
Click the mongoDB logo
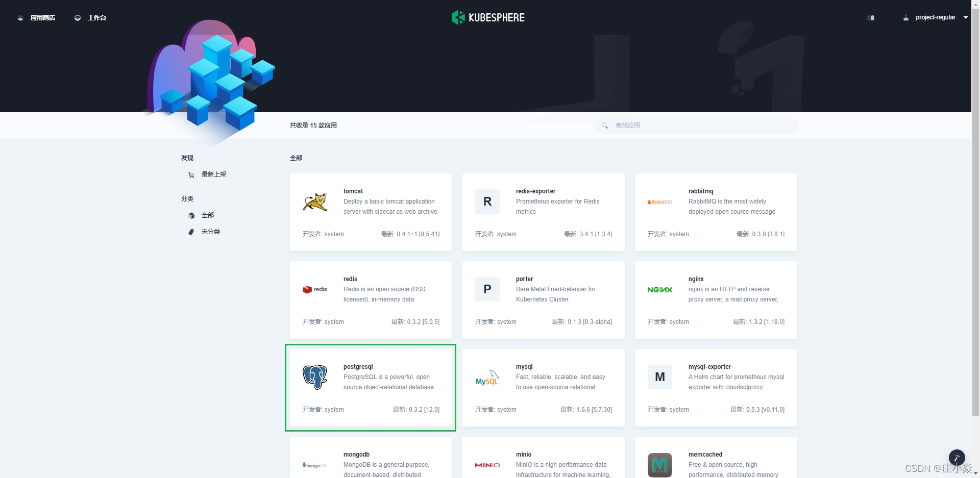(x=314, y=465)
